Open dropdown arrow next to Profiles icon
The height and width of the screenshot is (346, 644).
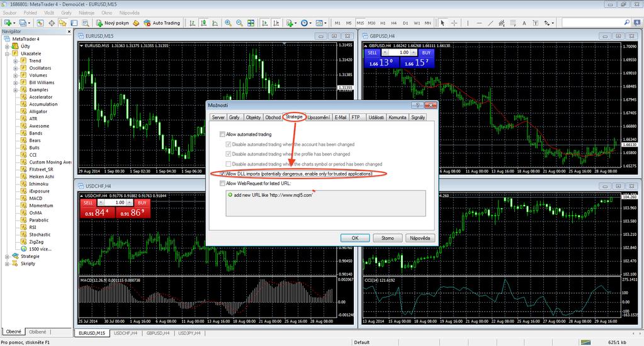[x=29, y=23]
